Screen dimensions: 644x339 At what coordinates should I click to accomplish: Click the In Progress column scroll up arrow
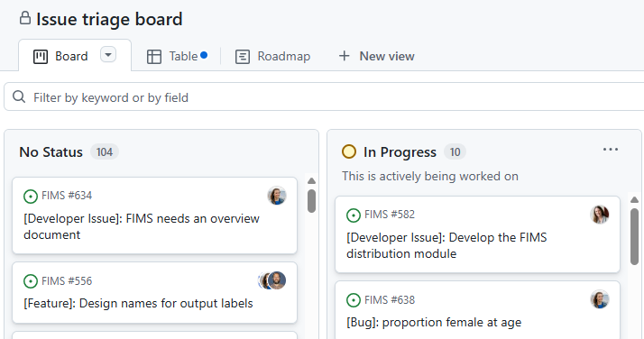click(635, 200)
